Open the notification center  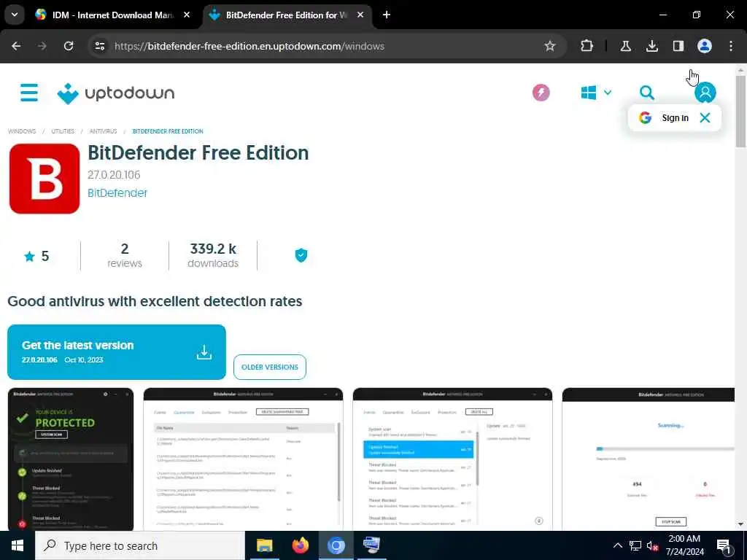pyautogui.click(x=724, y=545)
